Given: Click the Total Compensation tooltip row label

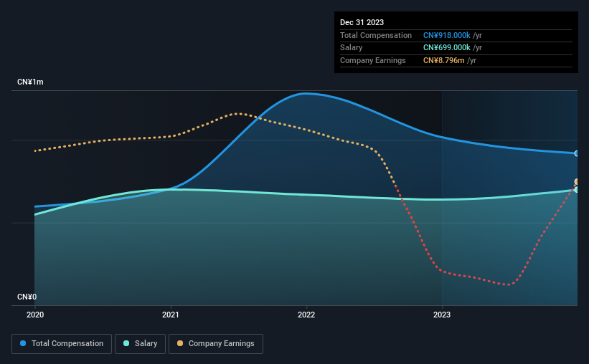Looking at the screenshot, I should pyautogui.click(x=376, y=35).
